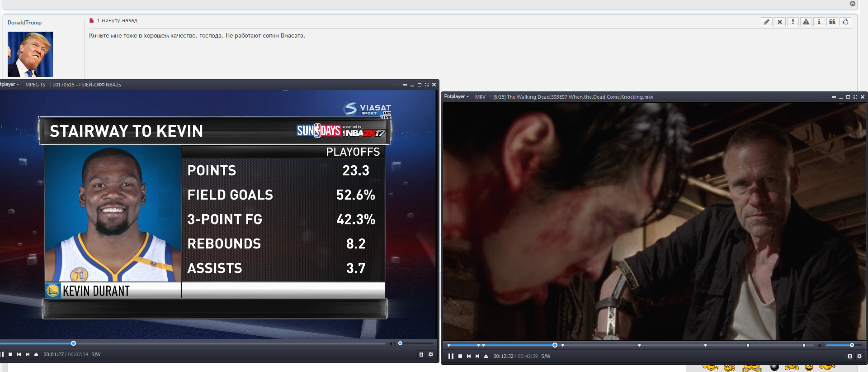868x372 pixels.
Task: Mute volume in NBA player window
Action: click(x=392, y=343)
